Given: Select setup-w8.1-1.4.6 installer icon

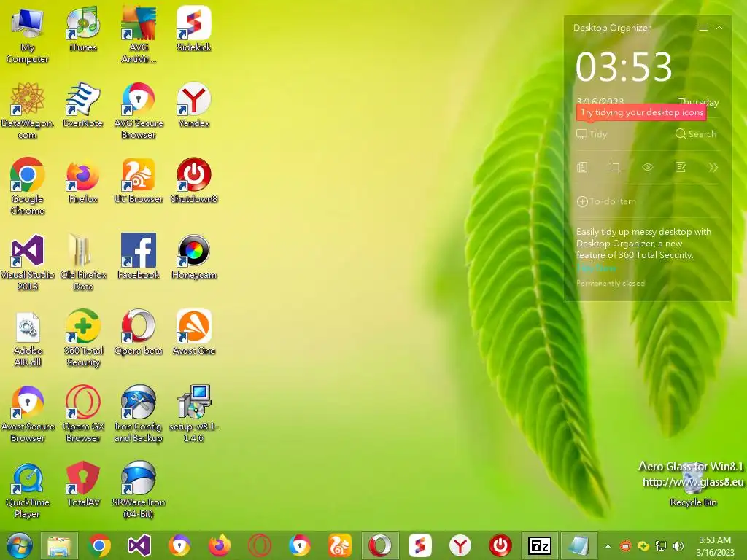Looking at the screenshot, I should pyautogui.click(x=194, y=413).
